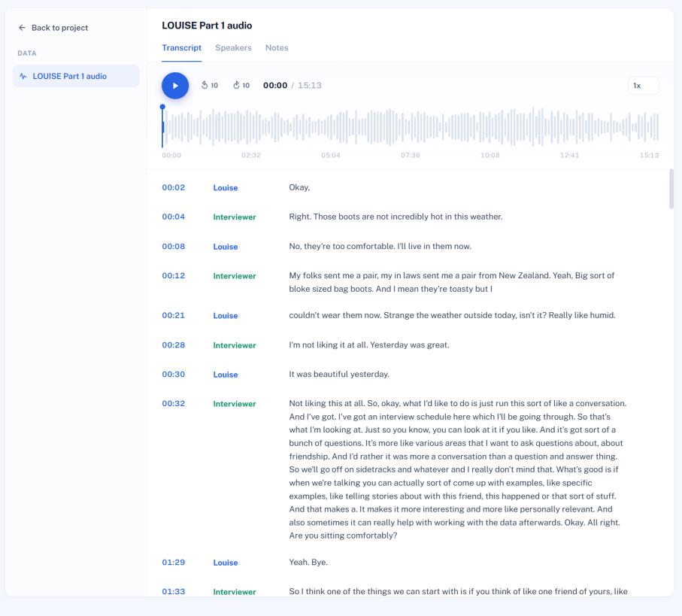
Task: Switch to the Speakers tab
Action: pyautogui.click(x=233, y=48)
